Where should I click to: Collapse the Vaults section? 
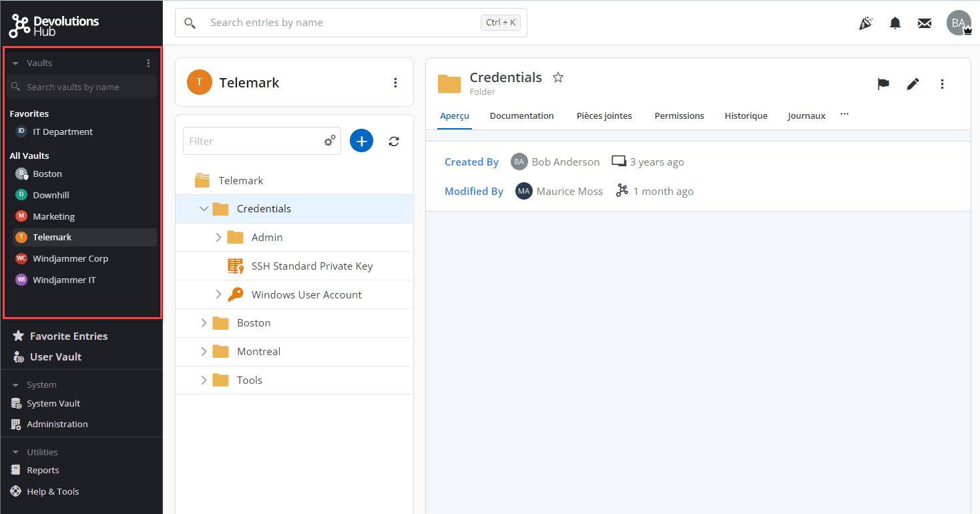pyautogui.click(x=15, y=63)
